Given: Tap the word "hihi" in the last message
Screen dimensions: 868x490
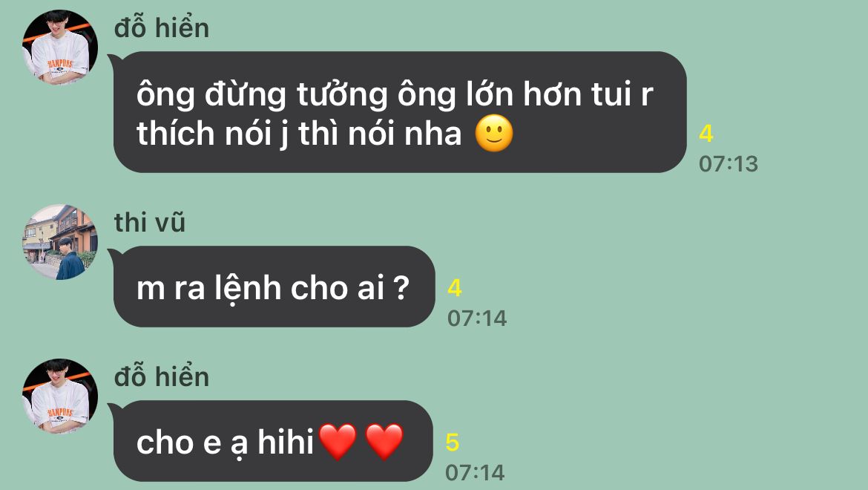Looking at the screenshot, I should click(286, 442).
